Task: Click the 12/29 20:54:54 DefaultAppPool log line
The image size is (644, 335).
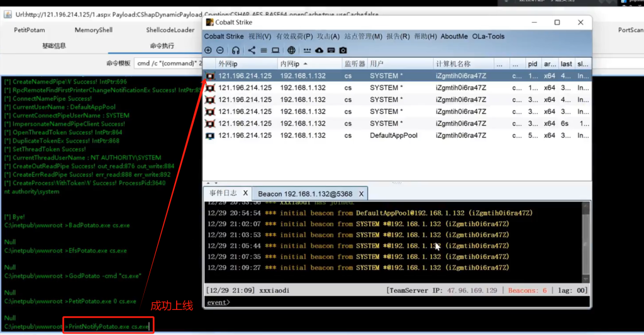Action: click(370, 213)
